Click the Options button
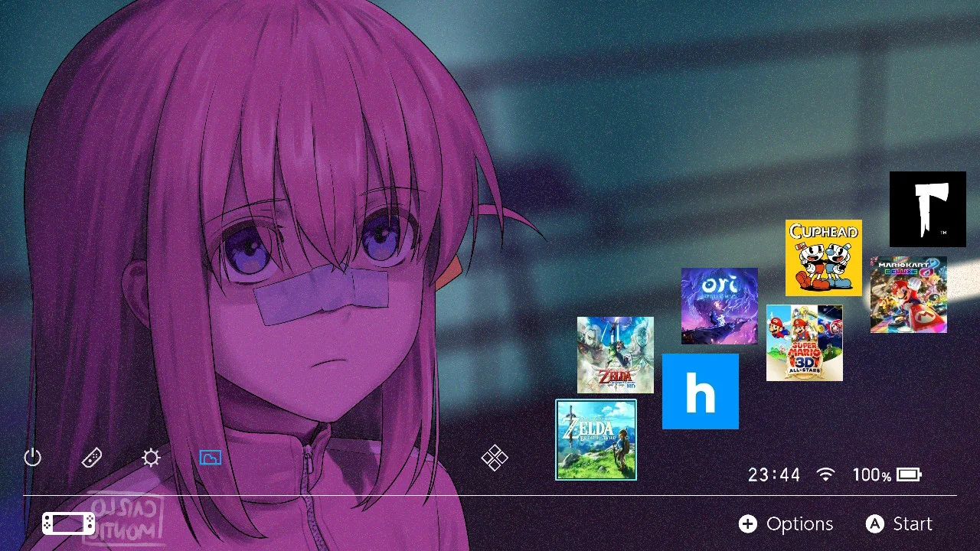The width and height of the screenshot is (980, 551). pos(786,523)
